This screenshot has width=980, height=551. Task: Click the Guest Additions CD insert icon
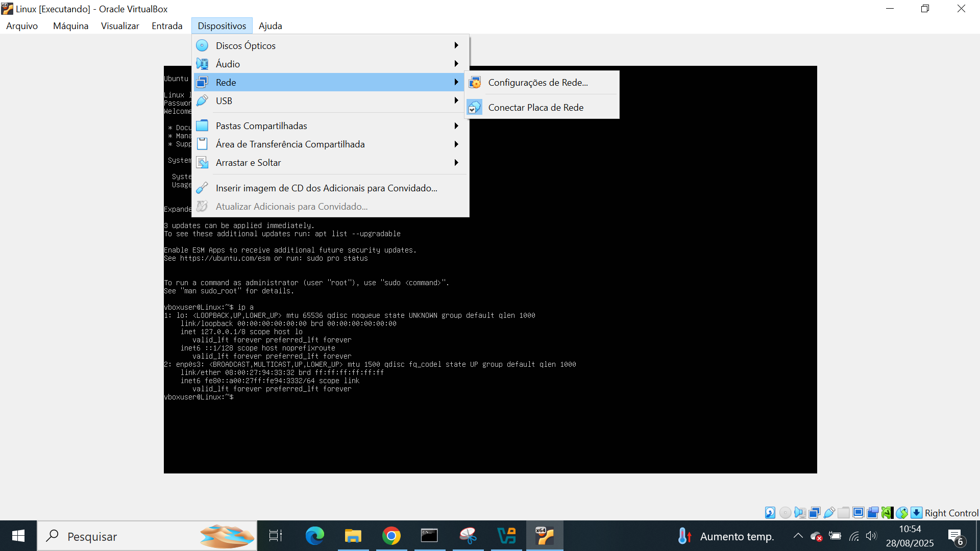[202, 188]
